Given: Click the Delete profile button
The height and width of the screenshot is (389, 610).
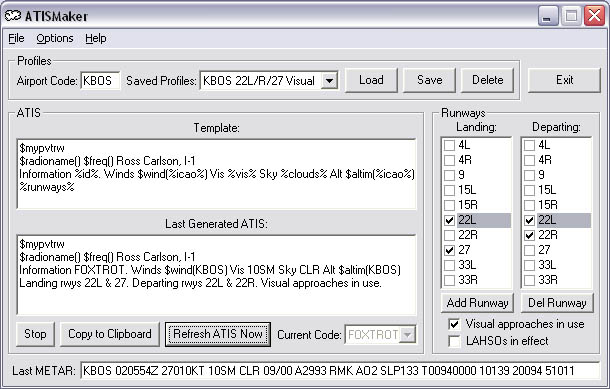Looking at the screenshot, I should (x=487, y=80).
